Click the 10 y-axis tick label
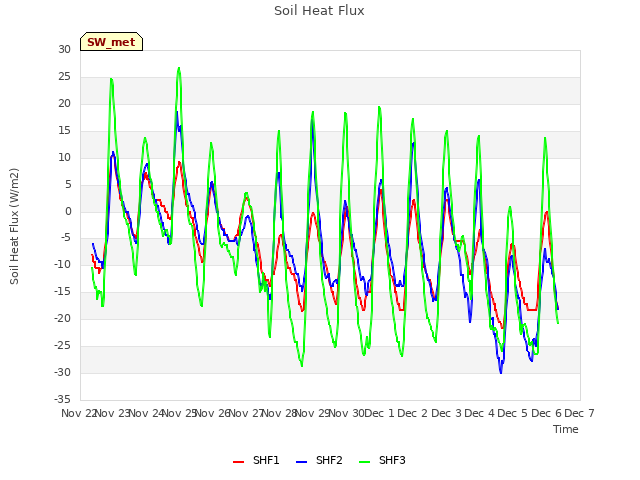The height and width of the screenshot is (480, 640). 64,157
